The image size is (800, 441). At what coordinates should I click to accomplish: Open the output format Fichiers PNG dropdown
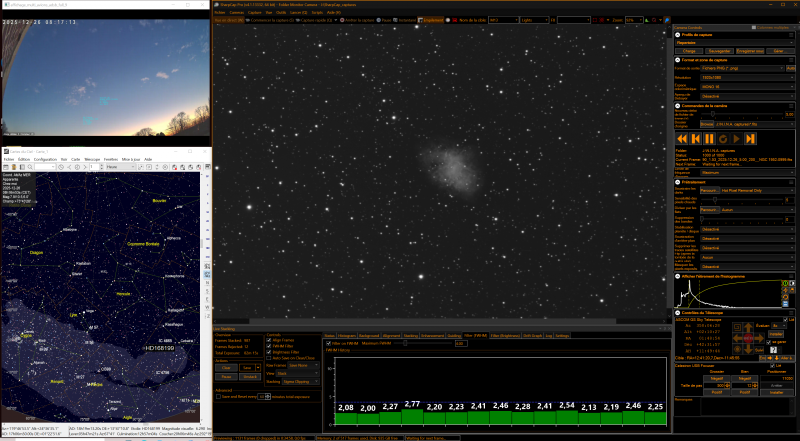click(742, 68)
